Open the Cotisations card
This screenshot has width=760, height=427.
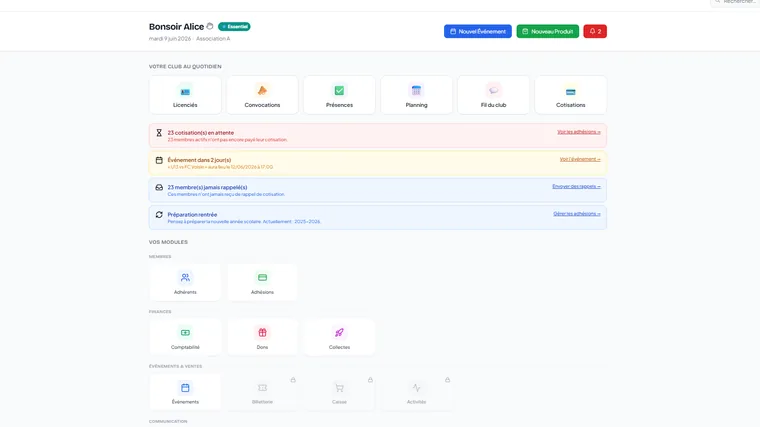coord(570,95)
